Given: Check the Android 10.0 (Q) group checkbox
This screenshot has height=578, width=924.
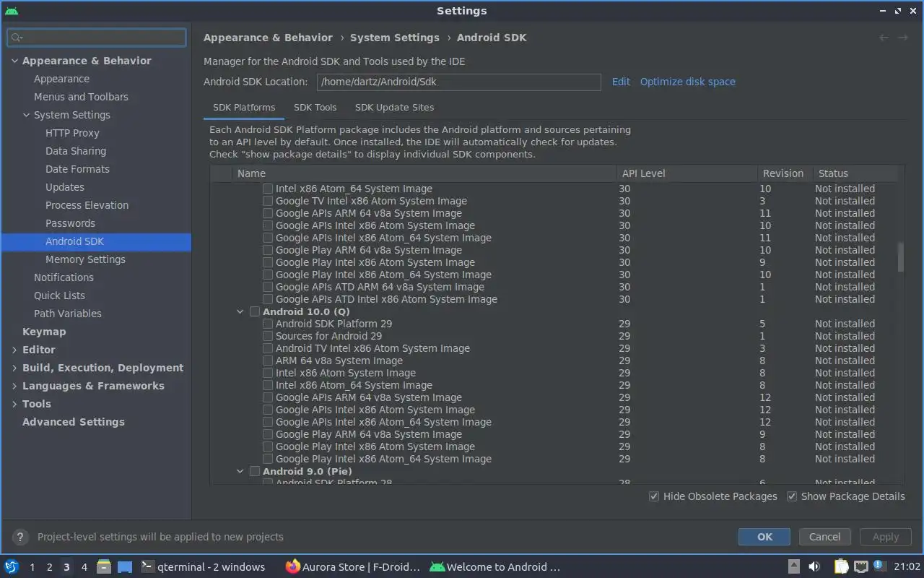Looking at the screenshot, I should point(255,311).
